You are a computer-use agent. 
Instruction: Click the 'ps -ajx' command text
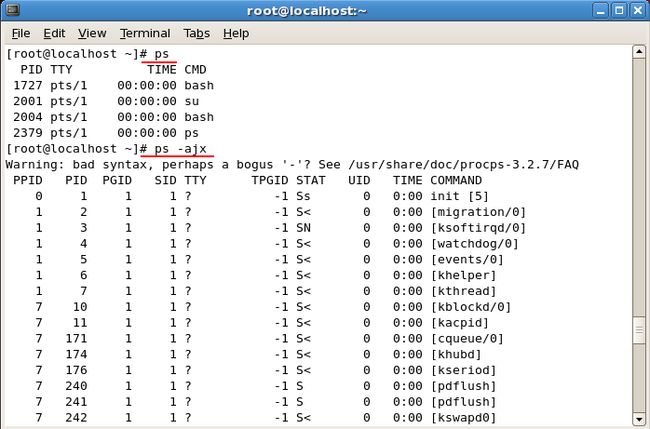tap(180, 149)
